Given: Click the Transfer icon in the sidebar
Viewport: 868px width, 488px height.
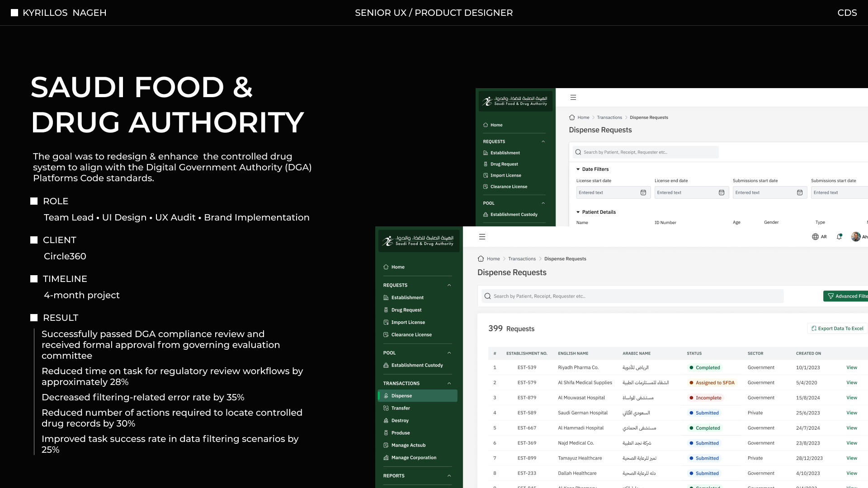Looking at the screenshot, I should click(x=386, y=408).
